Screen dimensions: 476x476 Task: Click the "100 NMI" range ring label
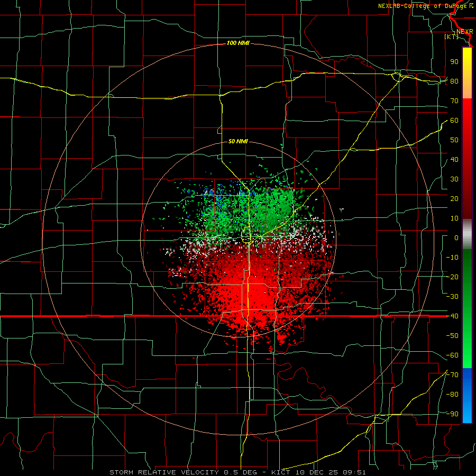click(x=238, y=43)
